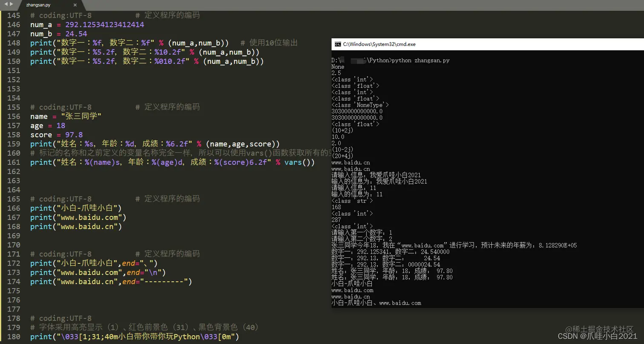
Task: Click the coding:UTF-8 comment on line 178
Action: tap(61, 318)
